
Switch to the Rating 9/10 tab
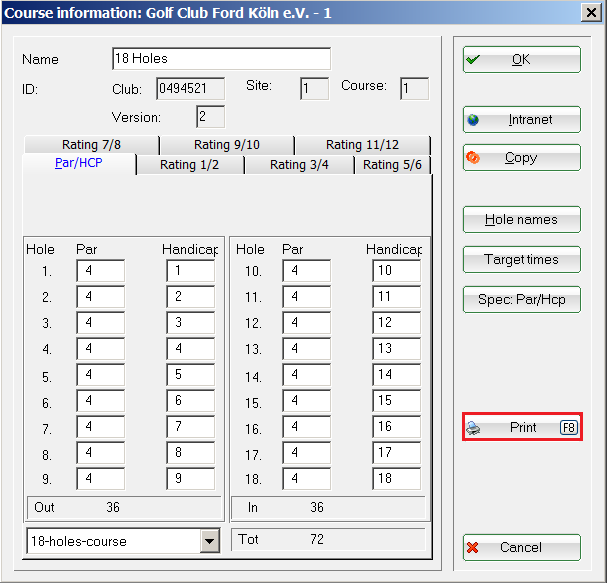point(227,145)
